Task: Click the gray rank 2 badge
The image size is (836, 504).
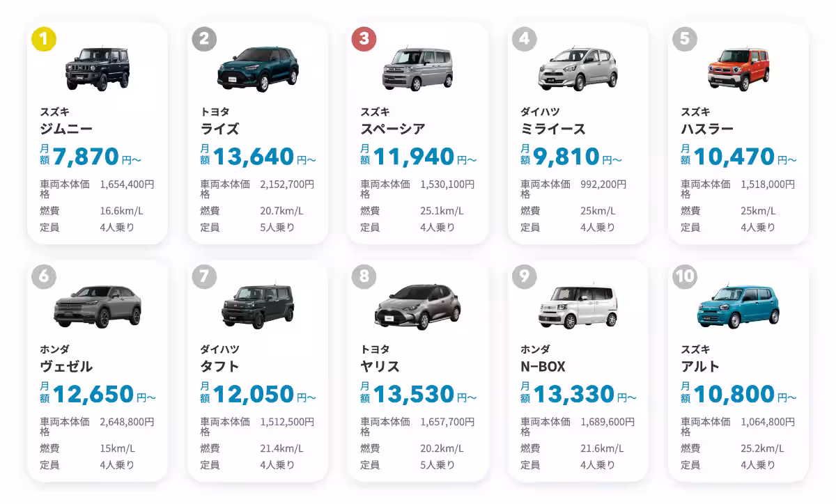Action: (204, 39)
